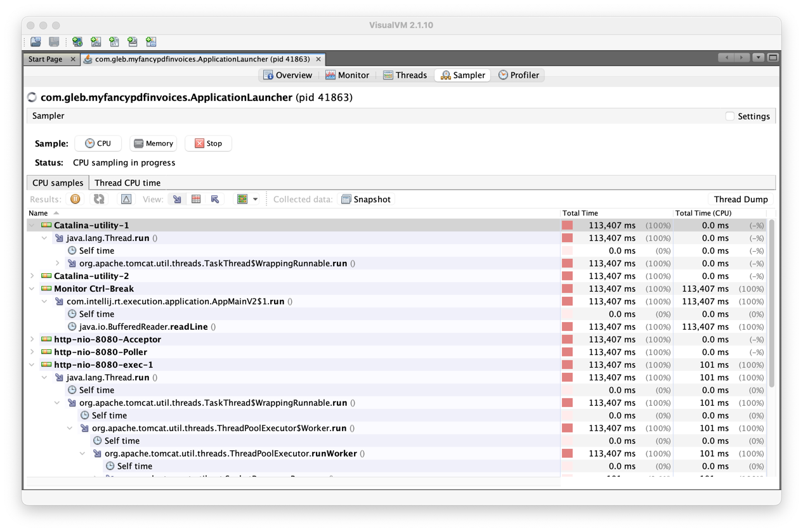Take a Snapshot of collected data

(366, 198)
